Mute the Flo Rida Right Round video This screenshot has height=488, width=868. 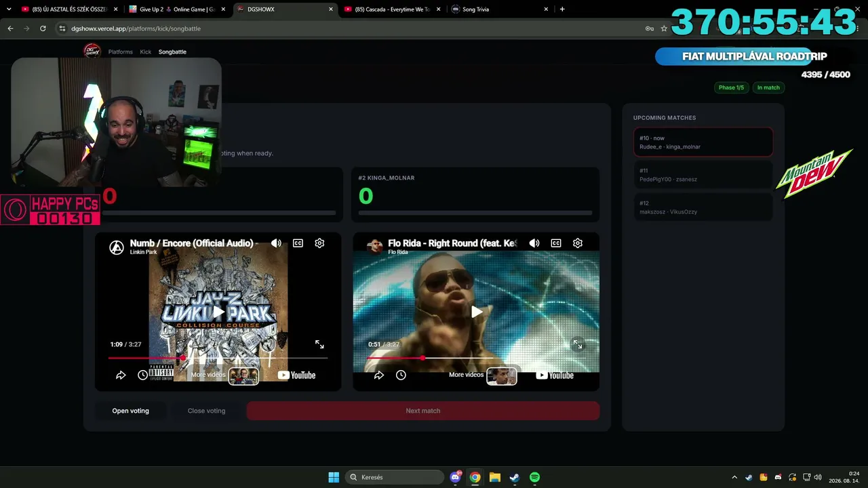click(x=534, y=243)
